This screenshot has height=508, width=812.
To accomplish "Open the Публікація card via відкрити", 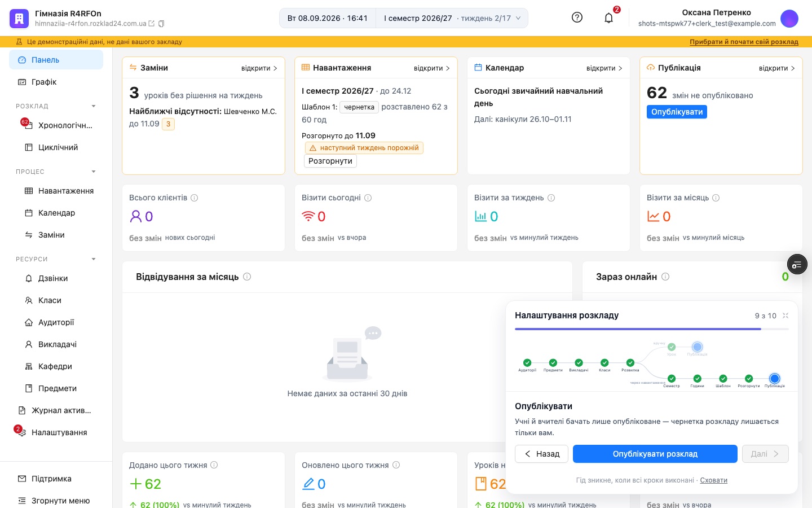I will tap(777, 68).
